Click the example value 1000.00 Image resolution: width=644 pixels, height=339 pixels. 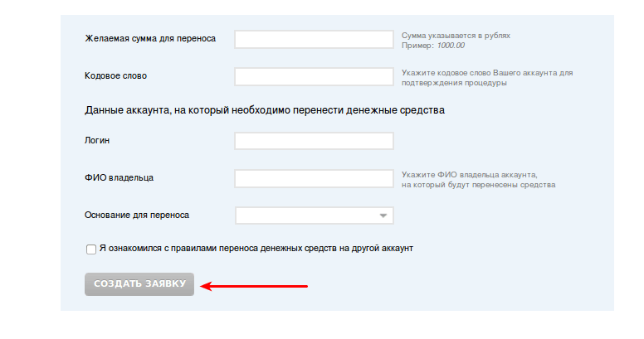tap(451, 46)
